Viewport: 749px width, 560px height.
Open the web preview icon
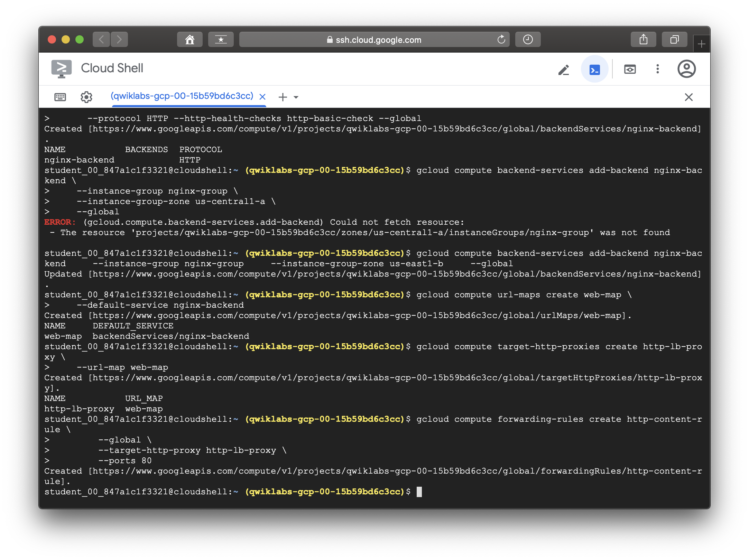pyautogui.click(x=630, y=69)
